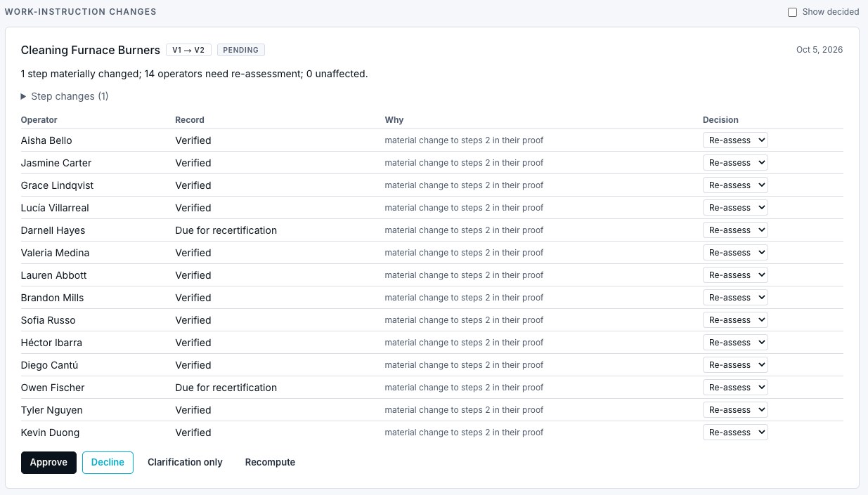Click the Why text in Tyler Nguyen's row
Screen dimensions: 868x495
(x=464, y=410)
